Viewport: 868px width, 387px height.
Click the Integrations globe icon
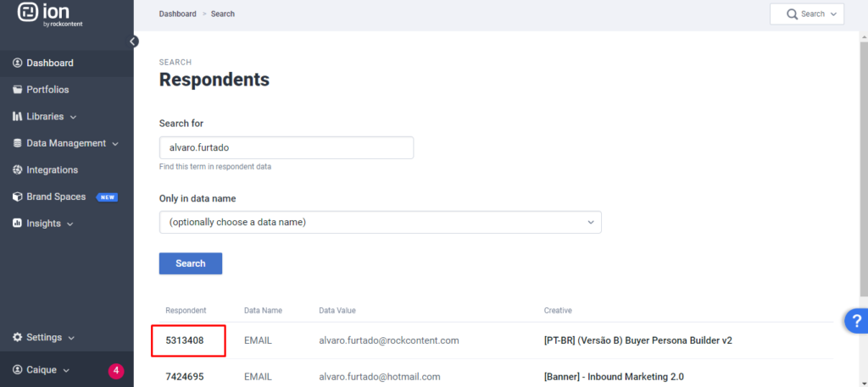[18, 170]
